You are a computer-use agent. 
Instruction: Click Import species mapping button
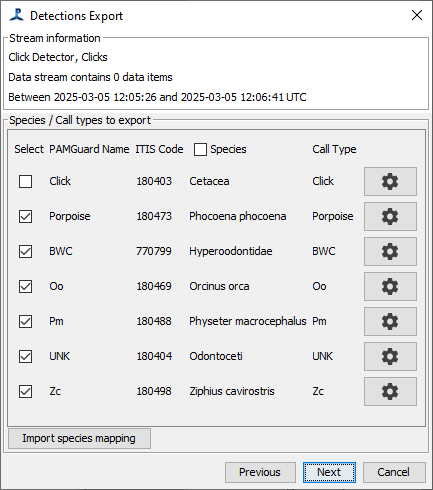point(79,438)
